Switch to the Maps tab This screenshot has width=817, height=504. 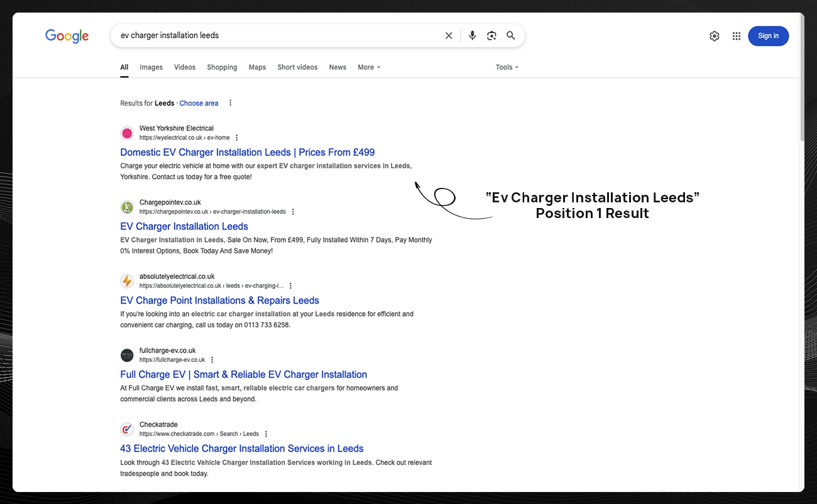[x=257, y=67]
